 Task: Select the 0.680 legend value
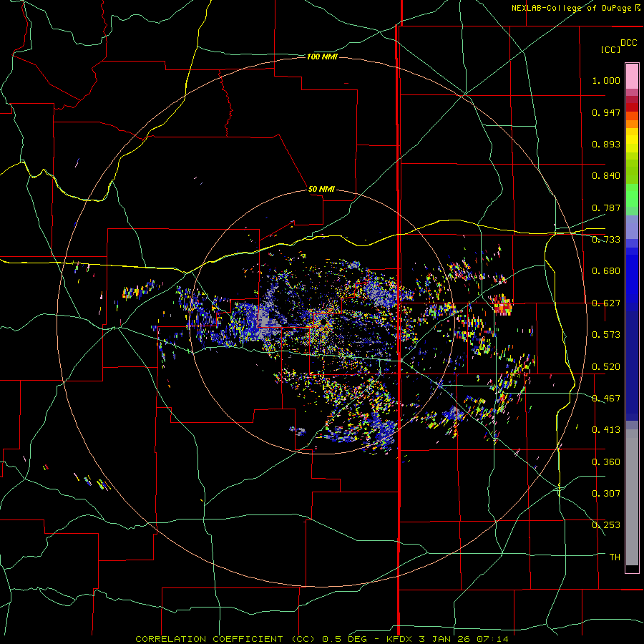coord(606,271)
